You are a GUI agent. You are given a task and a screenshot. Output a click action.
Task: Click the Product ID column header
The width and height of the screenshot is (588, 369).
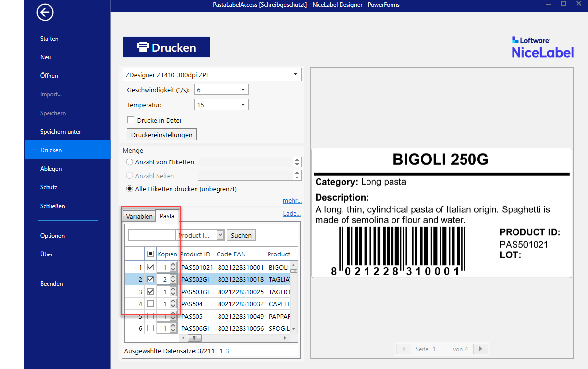[197, 254]
